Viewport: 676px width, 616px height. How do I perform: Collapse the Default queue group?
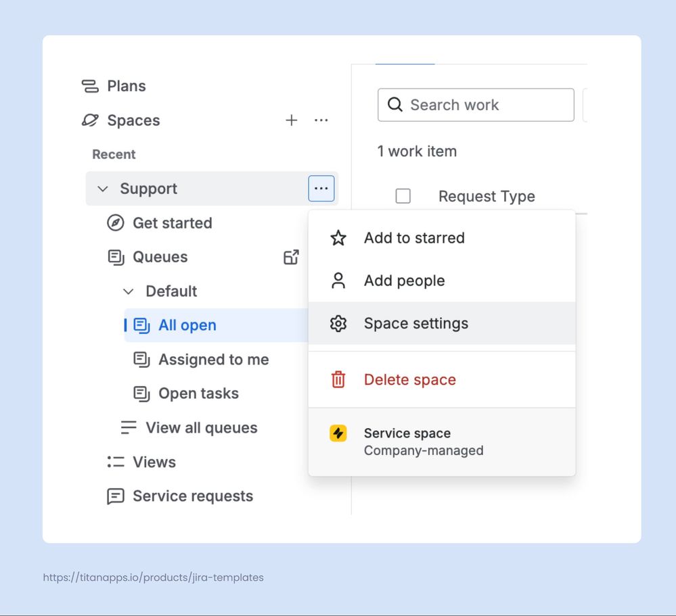pyautogui.click(x=129, y=291)
